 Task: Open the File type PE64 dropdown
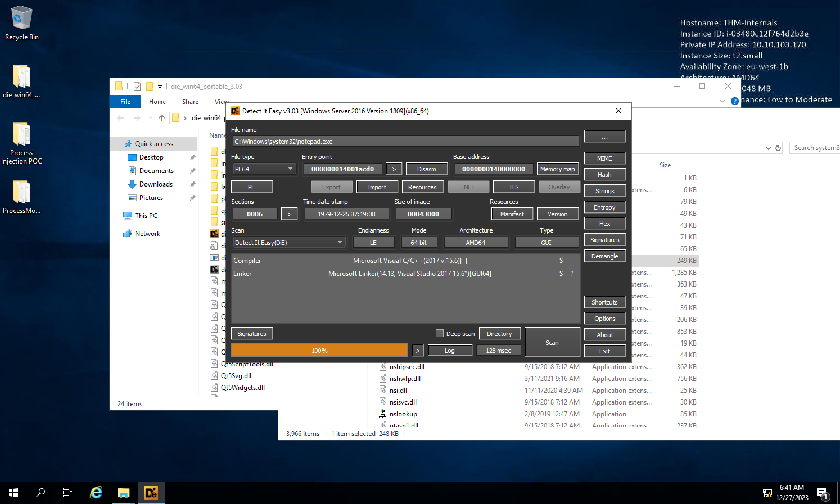point(264,169)
